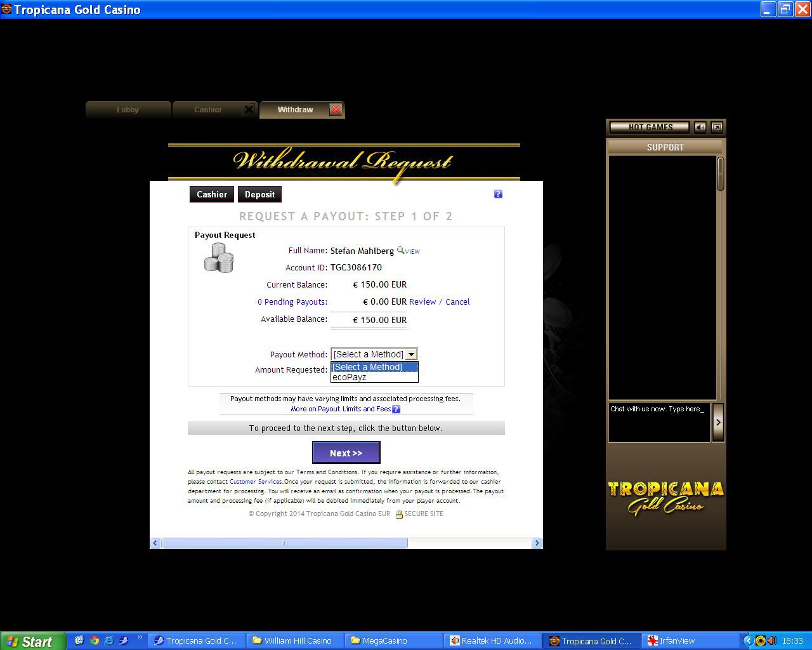This screenshot has width=812, height=650.
Task: Click the Cashier button in withdrawal form
Action: tap(212, 194)
